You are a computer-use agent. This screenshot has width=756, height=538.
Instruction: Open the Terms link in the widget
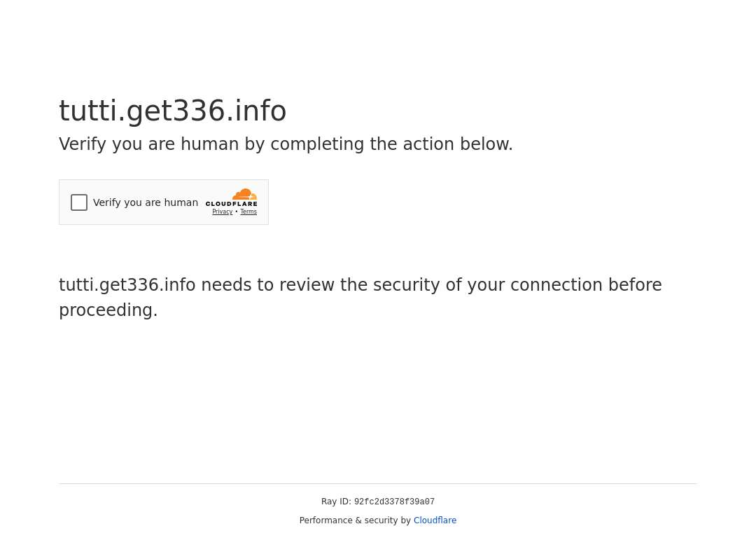(x=248, y=212)
